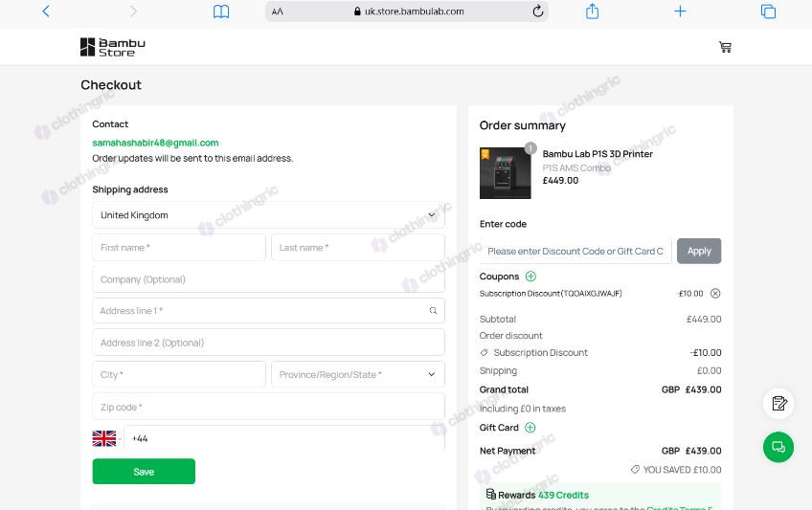Tap the uk.store.bambulab.com address bar

tap(407, 11)
